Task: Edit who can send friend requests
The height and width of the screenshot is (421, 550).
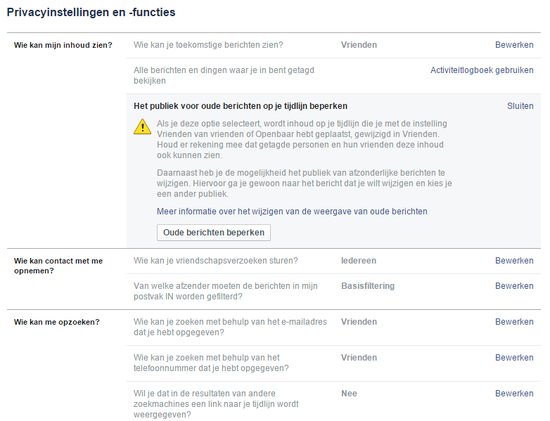Action: 514,261
